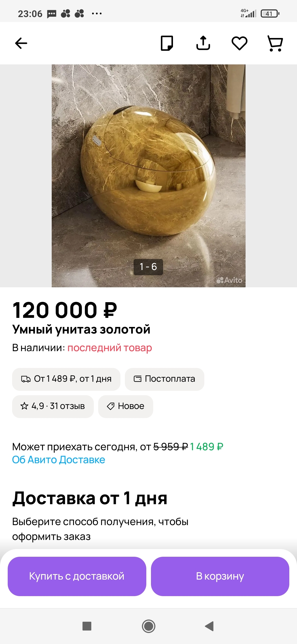
Task: Tap the delivery truck icon in price chip
Action: (26, 379)
